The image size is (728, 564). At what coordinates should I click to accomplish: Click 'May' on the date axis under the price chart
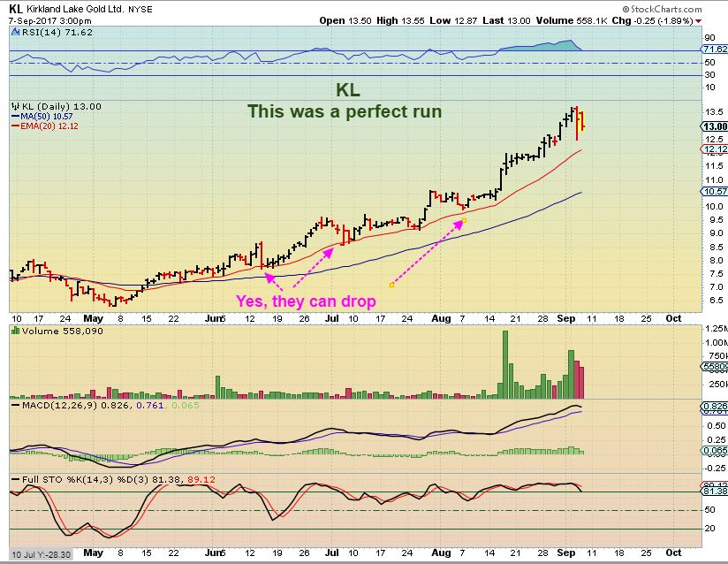point(93,319)
